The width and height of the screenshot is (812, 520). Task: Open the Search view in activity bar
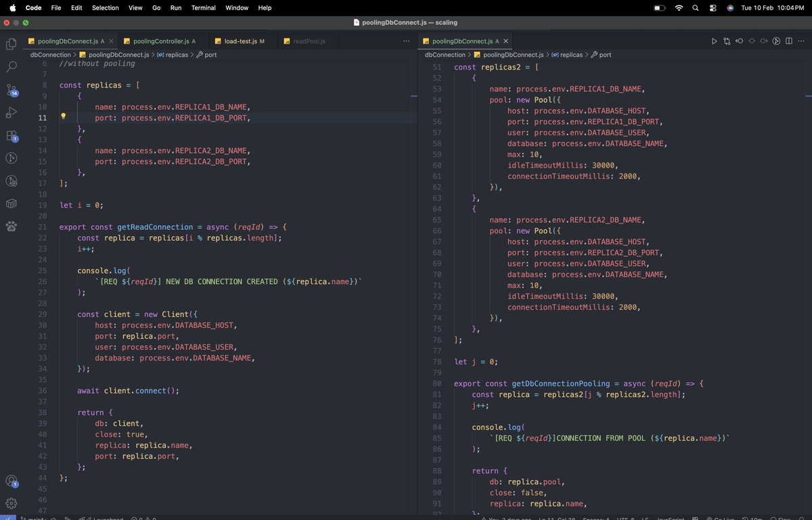(x=11, y=67)
